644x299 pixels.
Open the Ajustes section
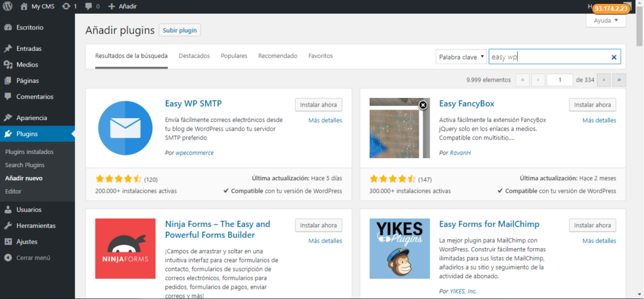pos(26,242)
